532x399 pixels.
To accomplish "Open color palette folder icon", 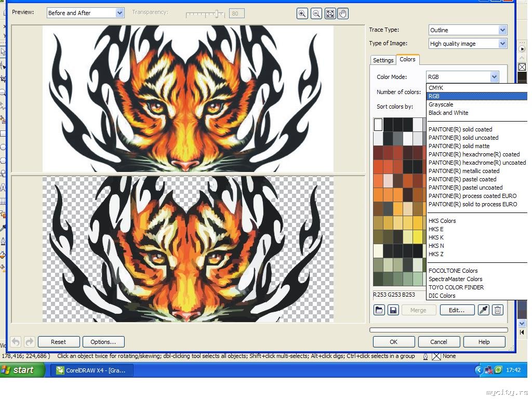I will pyautogui.click(x=379, y=310).
